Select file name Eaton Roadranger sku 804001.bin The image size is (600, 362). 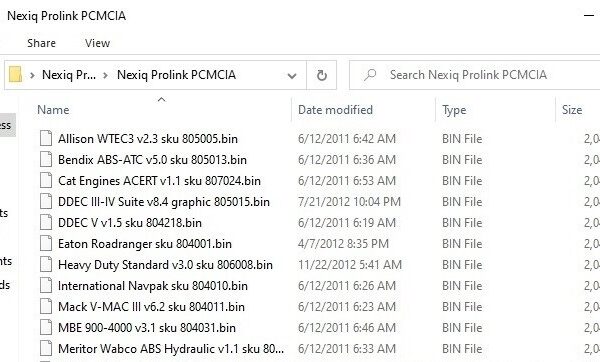pyautogui.click(x=145, y=244)
